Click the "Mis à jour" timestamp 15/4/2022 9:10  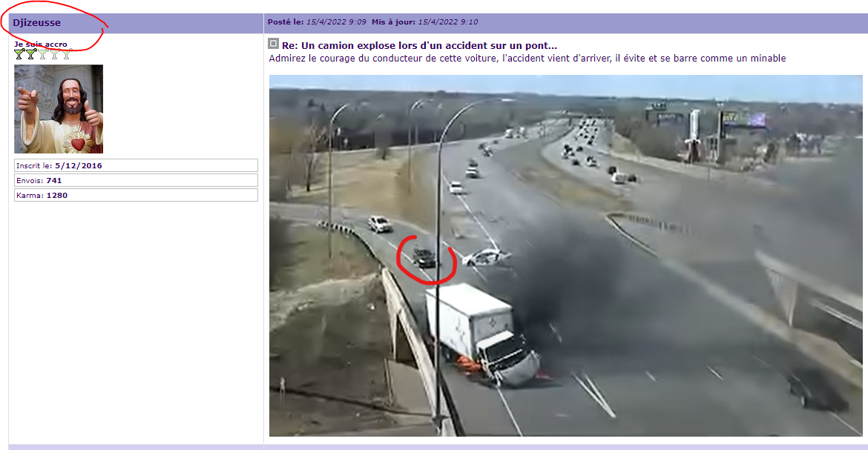[448, 22]
